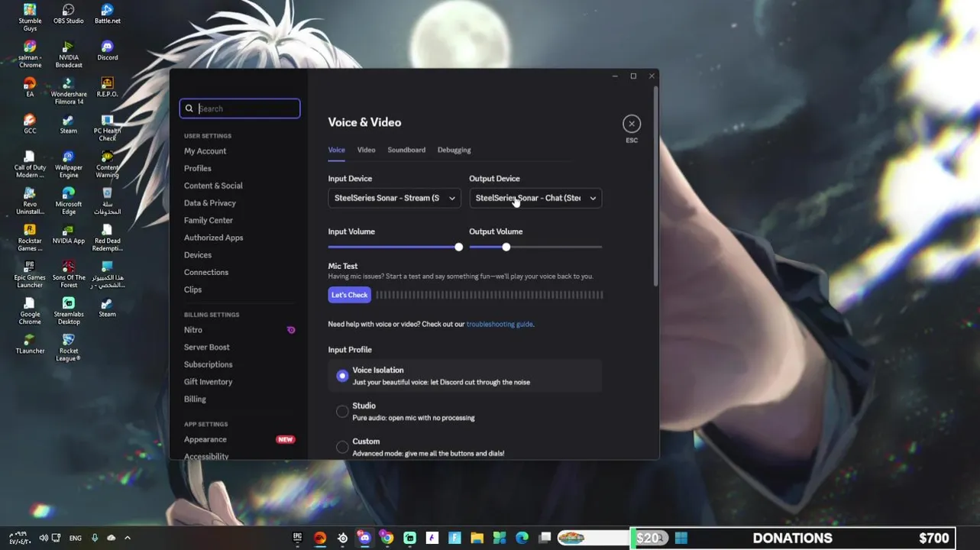Screen dimensions: 980x550
Task: Open the Microsoft Edge desktop icon
Action: [x=68, y=200]
